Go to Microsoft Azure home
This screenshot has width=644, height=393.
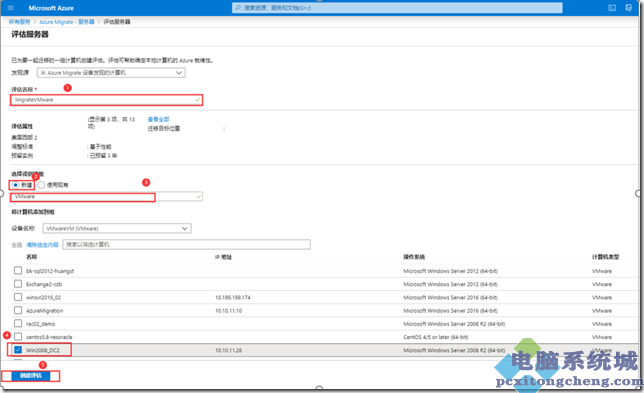(51, 8)
